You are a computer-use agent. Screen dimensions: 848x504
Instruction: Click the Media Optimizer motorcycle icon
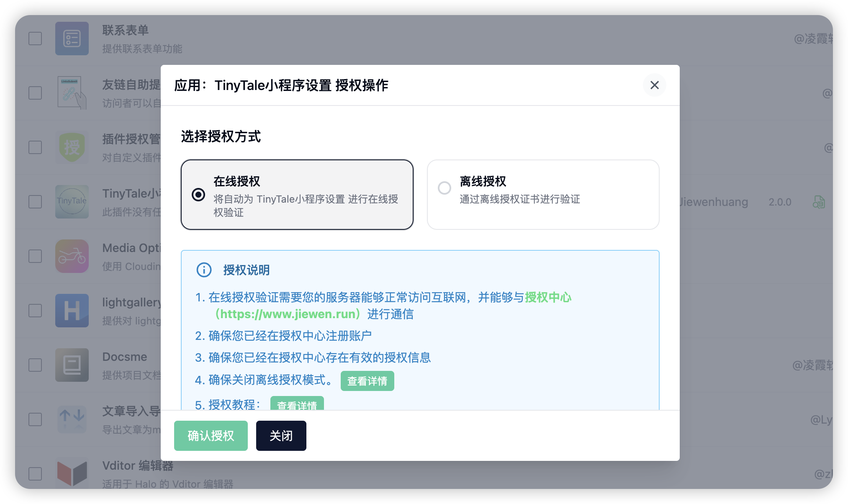[x=72, y=256]
